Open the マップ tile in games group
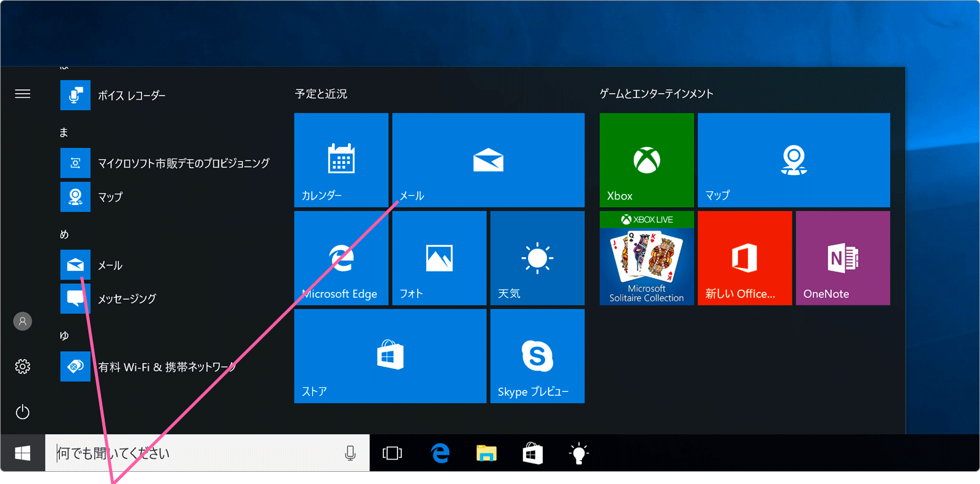Screen dimensions: 980x484 pos(794,160)
